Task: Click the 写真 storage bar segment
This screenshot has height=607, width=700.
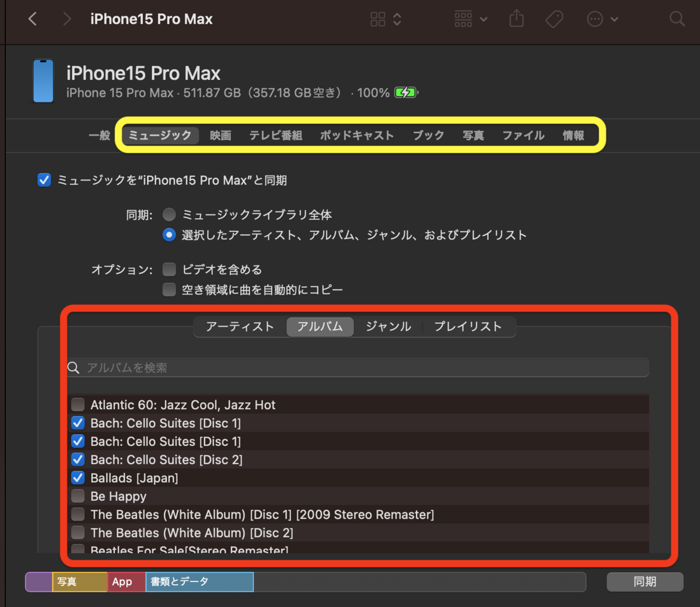Action: pos(80,582)
